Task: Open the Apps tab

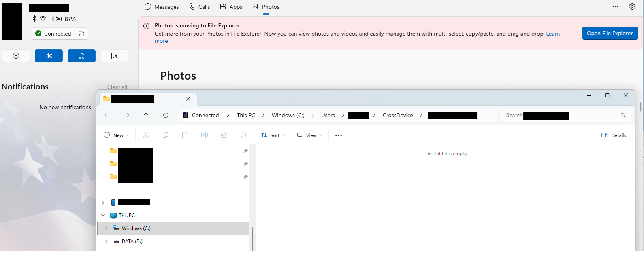Action: pos(231,7)
